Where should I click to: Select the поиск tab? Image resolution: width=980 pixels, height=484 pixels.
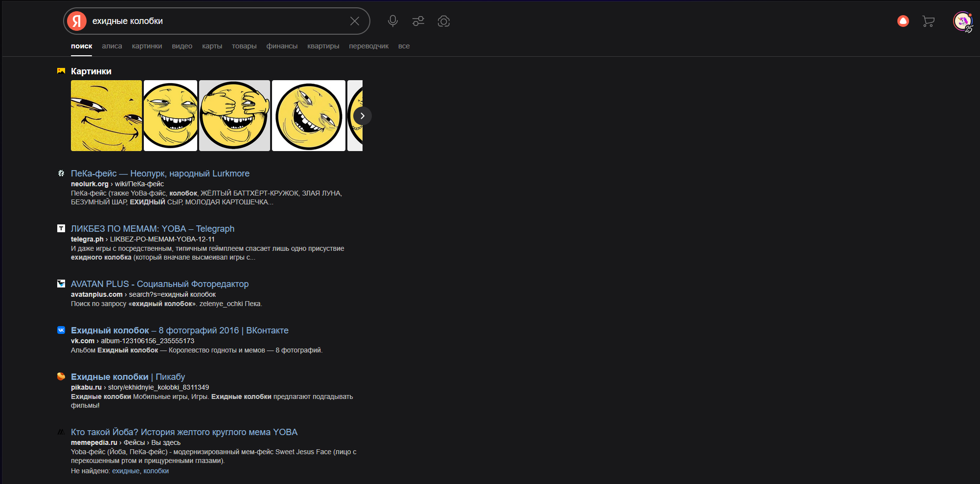[x=82, y=46]
